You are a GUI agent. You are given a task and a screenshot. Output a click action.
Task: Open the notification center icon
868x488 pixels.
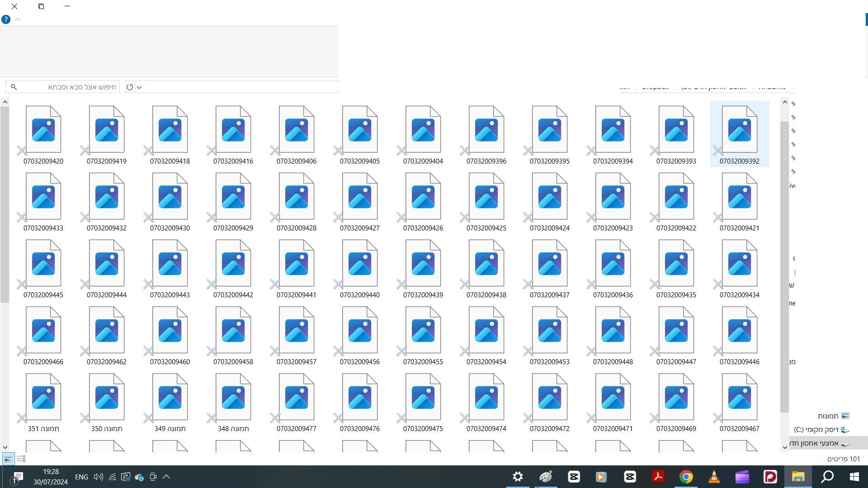click(18, 477)
